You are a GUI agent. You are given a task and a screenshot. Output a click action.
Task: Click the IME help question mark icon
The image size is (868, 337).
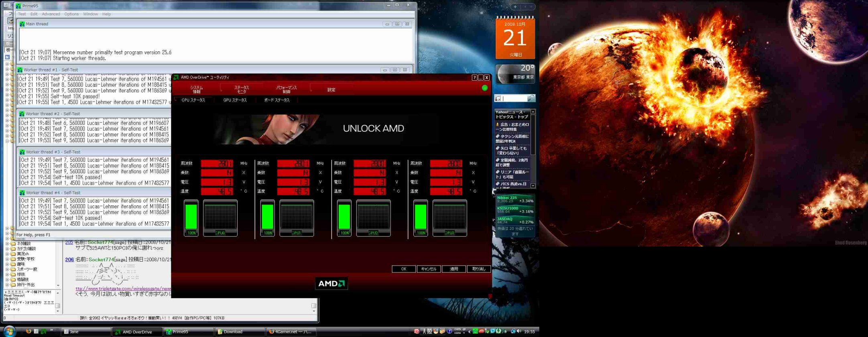click(x=449, y=331)
